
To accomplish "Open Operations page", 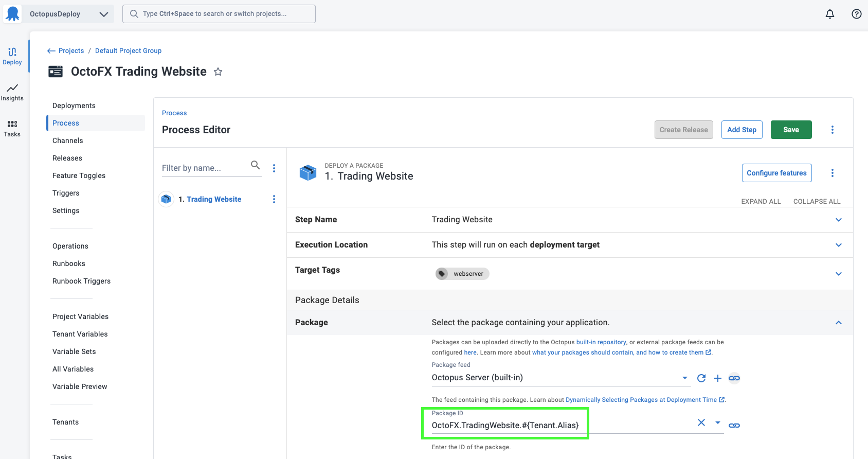I will coord(70,246).
